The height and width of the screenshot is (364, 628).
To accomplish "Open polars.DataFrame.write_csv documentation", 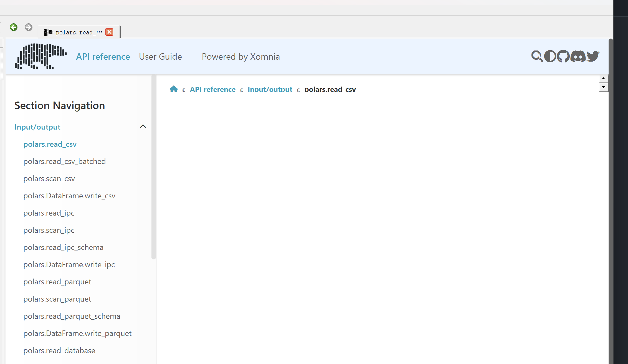I will 69,196.
